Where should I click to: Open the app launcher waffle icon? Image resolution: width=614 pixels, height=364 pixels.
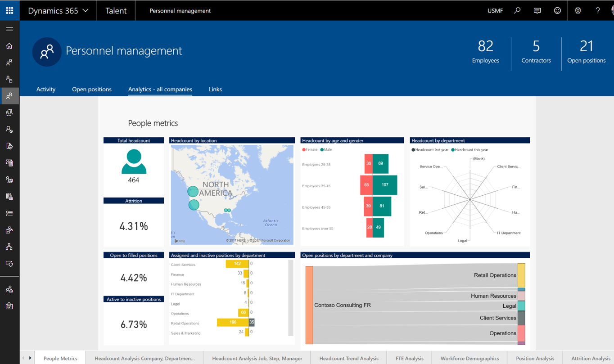pyautogui.click(x=9, y=10)
